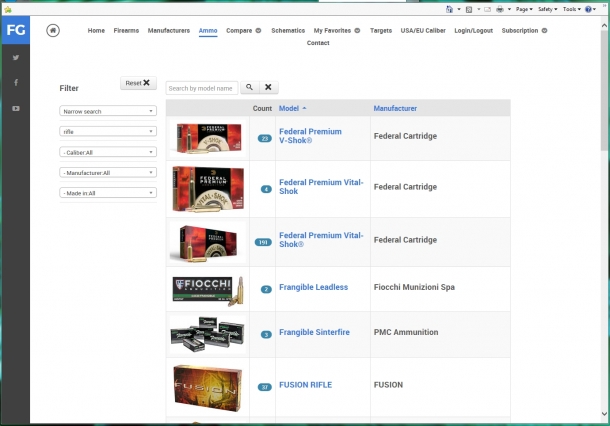The image size is (610, 426).
Task: Open USA/EU Caliber nav item
Action: coord(423,30)
